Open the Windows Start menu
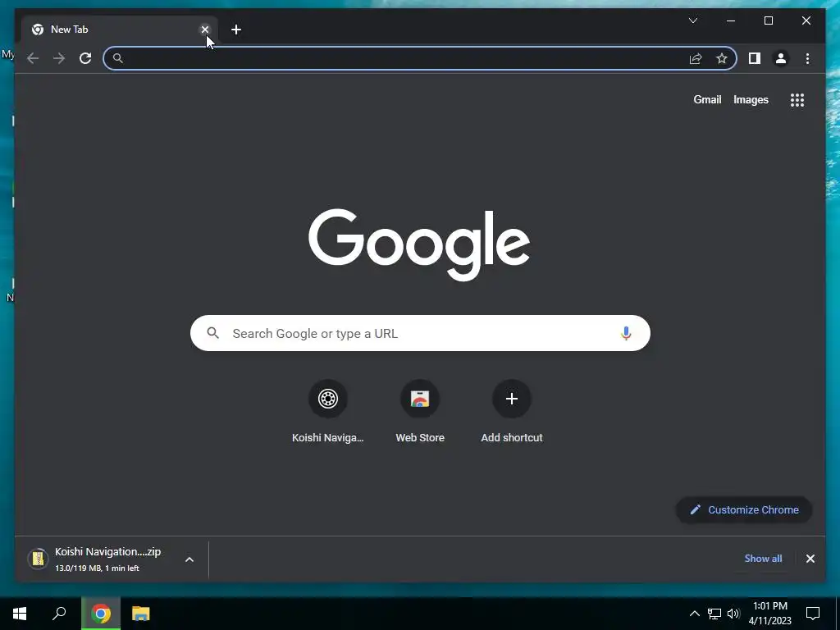Screen dimensions: 840x630 [20, 614]
